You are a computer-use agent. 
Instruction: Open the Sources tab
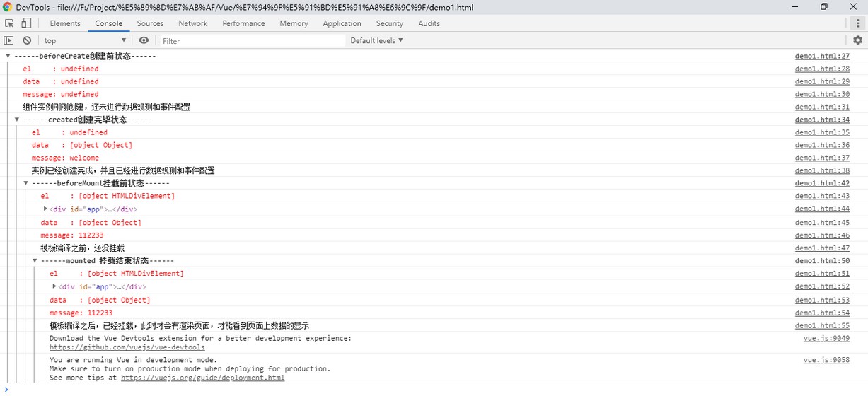(150, 23)
